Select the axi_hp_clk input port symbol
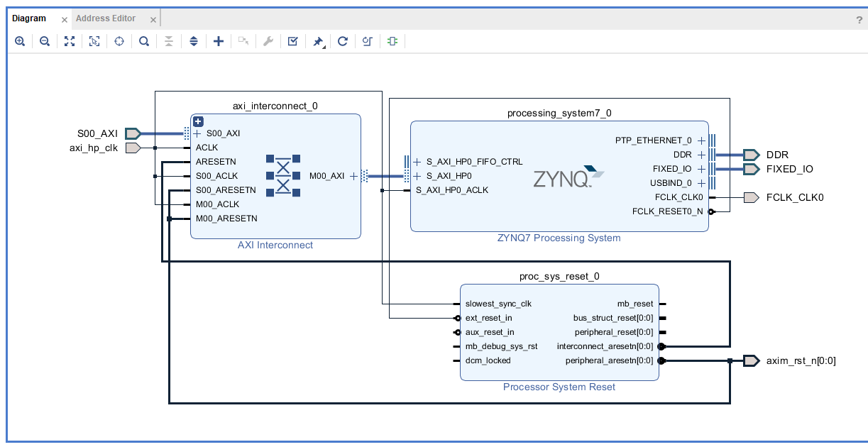 coord(132,148)
